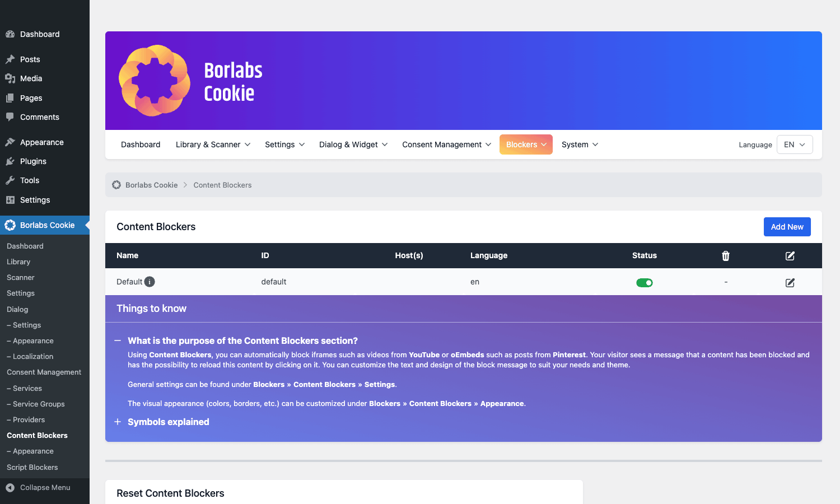This screenshot has width=840, height=504.
Task: Click the Name column header
Action: click(x=127, y=255)
